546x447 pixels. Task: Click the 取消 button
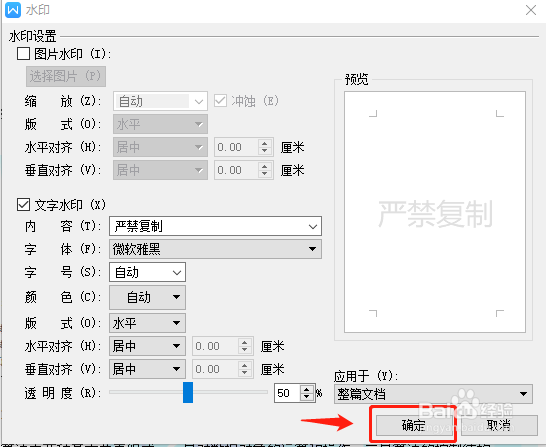499,425
